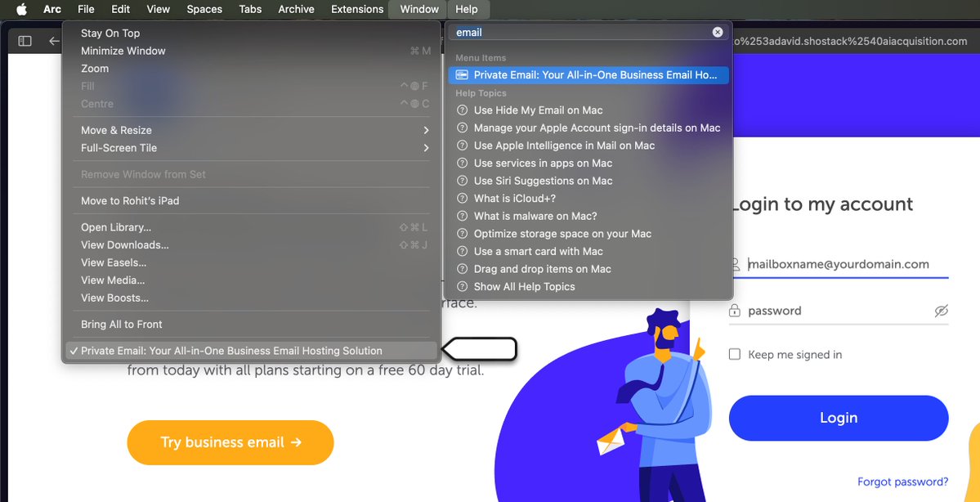Toggle the Arc sidebar icon
The width and height of the screenshot is (980, 502).
25,41
